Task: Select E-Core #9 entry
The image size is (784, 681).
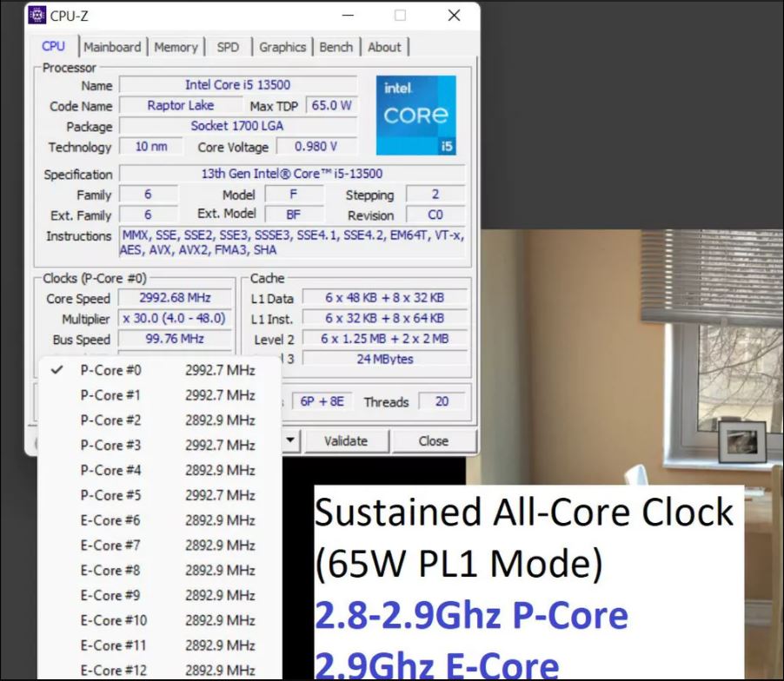Action: pos(160,595)
